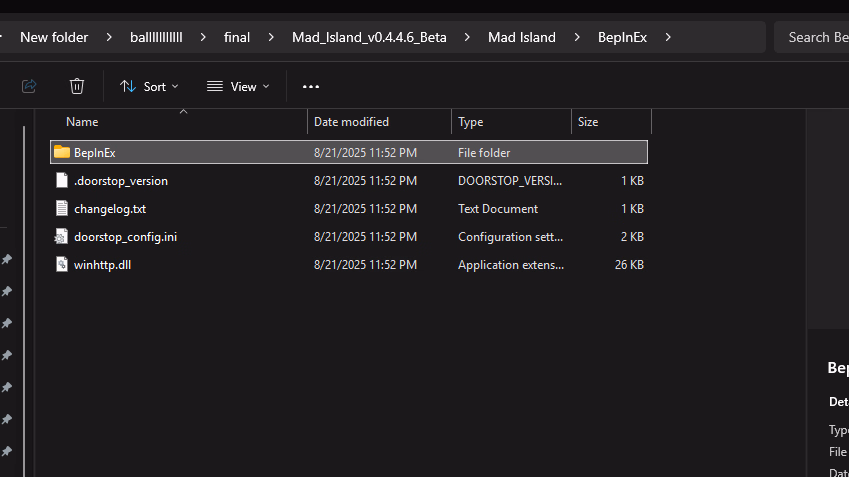This screenshot has height=477, width=849.
Task: Open the Sort dropdown menu
Action: pyautogui.click(x=149, y=87)
